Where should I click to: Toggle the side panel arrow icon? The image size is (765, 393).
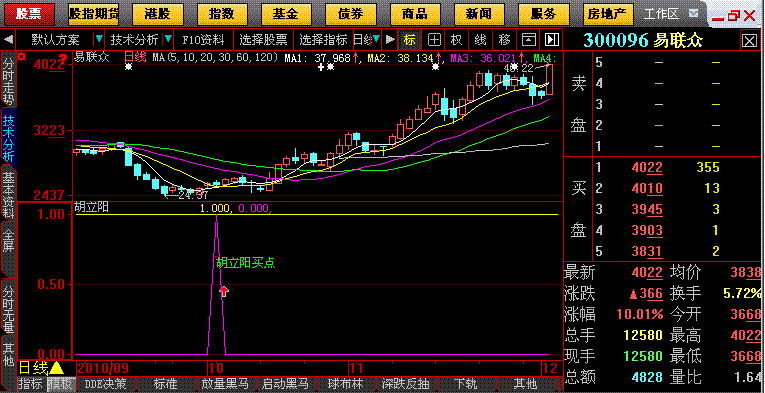(x=551, y=39)
